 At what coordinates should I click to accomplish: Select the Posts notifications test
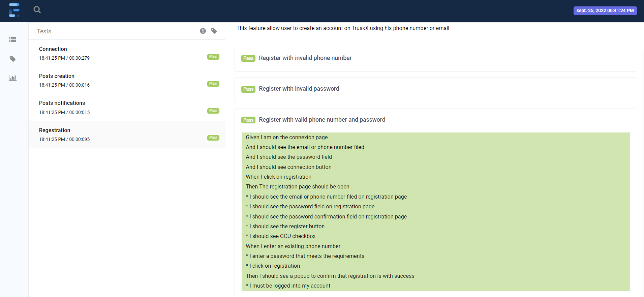coord(127,107)
